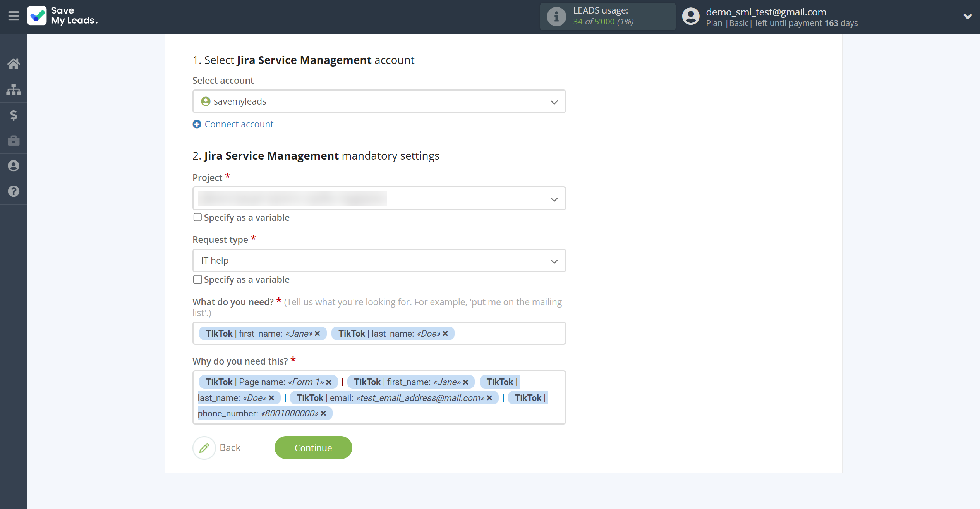Open the Request type dropdown
Viewport: 980px width, 509px height.
[x=379, y=261]
